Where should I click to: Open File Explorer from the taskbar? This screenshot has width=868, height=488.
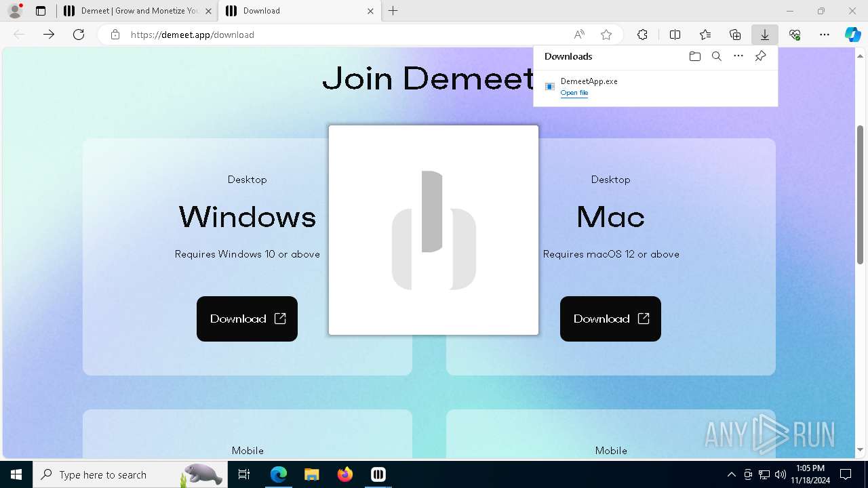coord(311,474)
